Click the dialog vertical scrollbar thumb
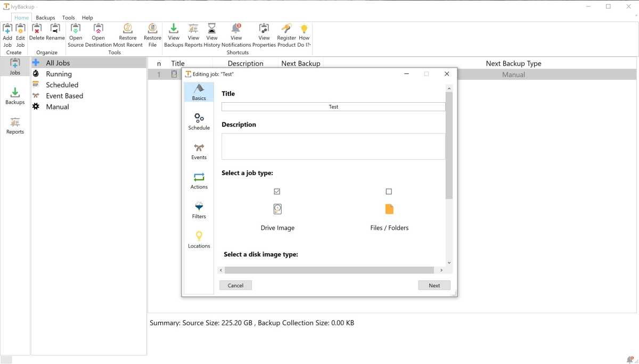This screenshot has height=364, width=639. tap(449, 145)
